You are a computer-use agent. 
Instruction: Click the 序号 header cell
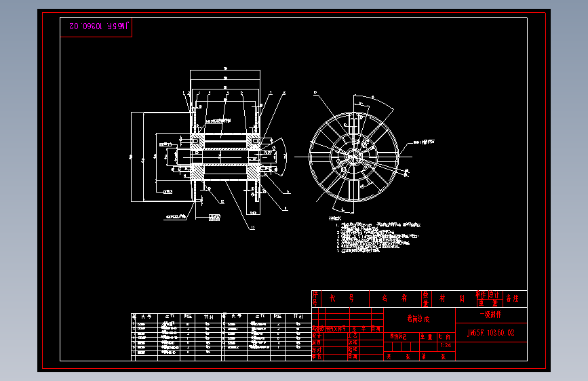click(315, 299)
